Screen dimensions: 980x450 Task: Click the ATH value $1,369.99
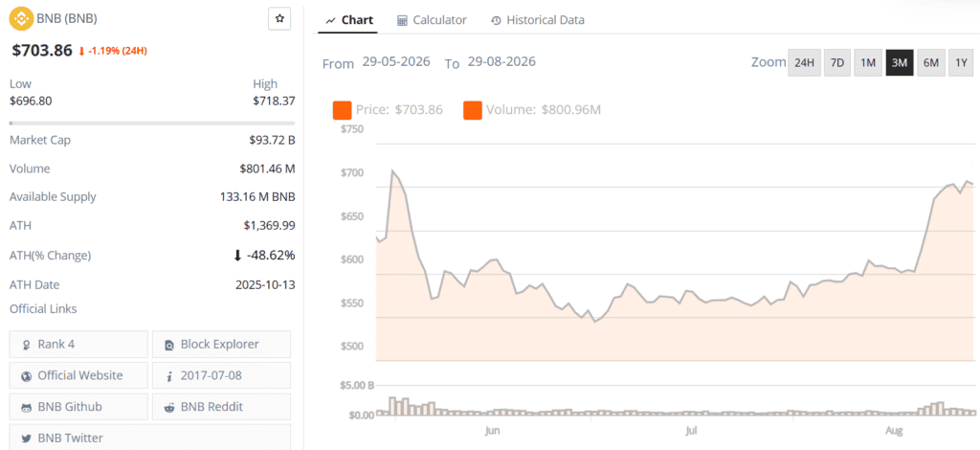269,226
